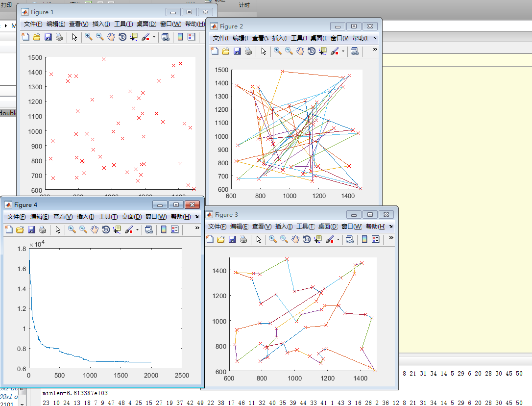This screenshot has height=406, width=532.
Task: Open brush color dropdown arrow in Figure 3
Action: click(x=339, y=239)
